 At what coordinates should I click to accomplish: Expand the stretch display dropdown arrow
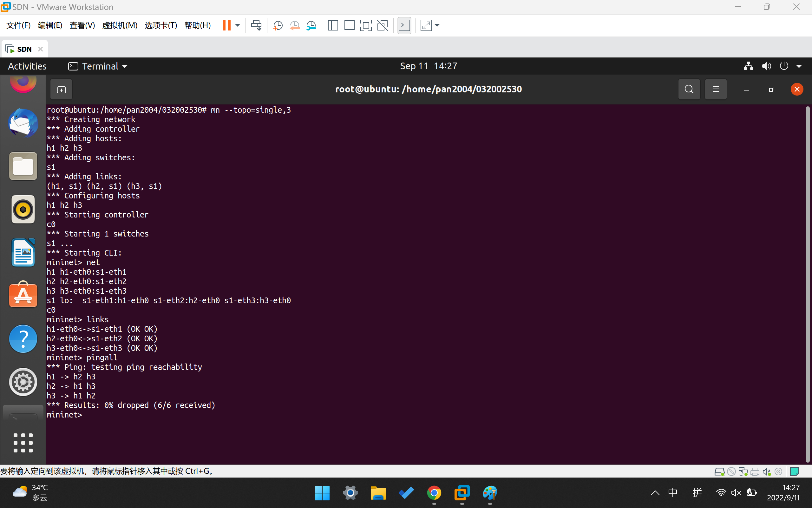tap(437, 25)
